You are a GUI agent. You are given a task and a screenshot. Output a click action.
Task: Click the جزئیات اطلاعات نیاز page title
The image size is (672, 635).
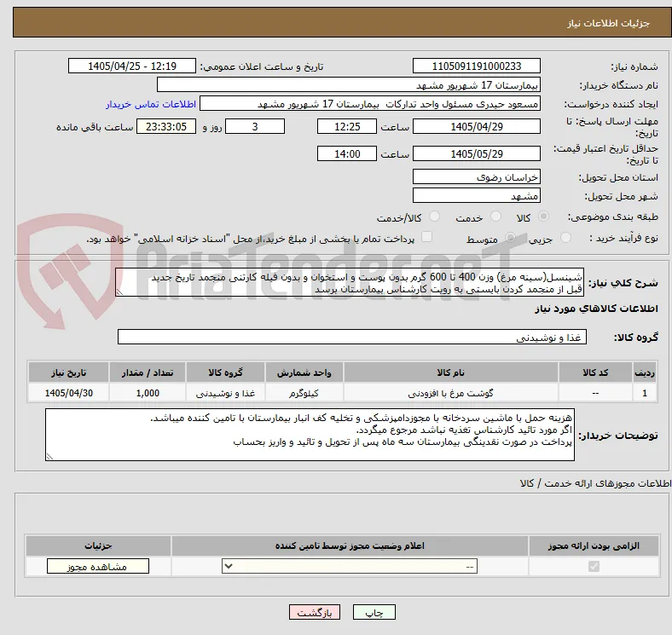(x=609, y=23)
